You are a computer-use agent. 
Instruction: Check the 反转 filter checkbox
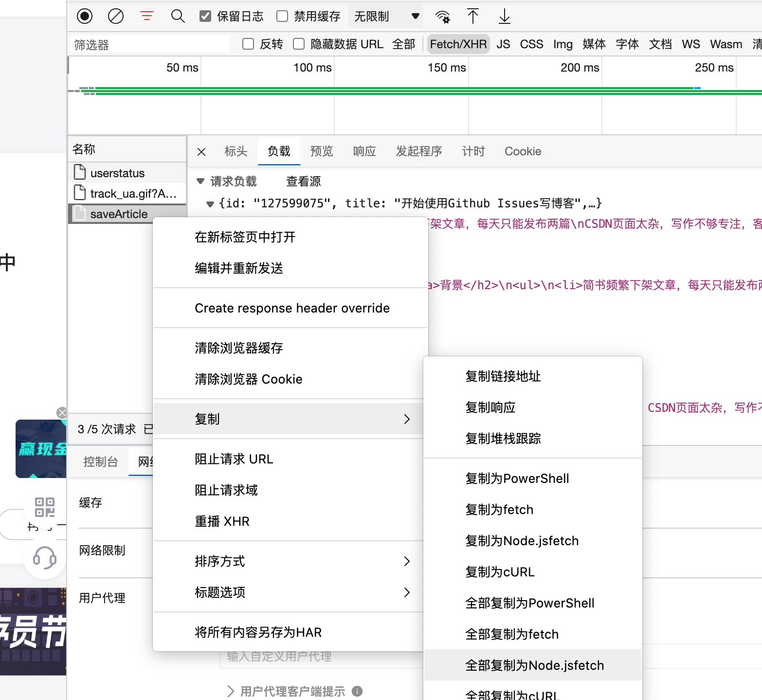[x=248, y=44]
